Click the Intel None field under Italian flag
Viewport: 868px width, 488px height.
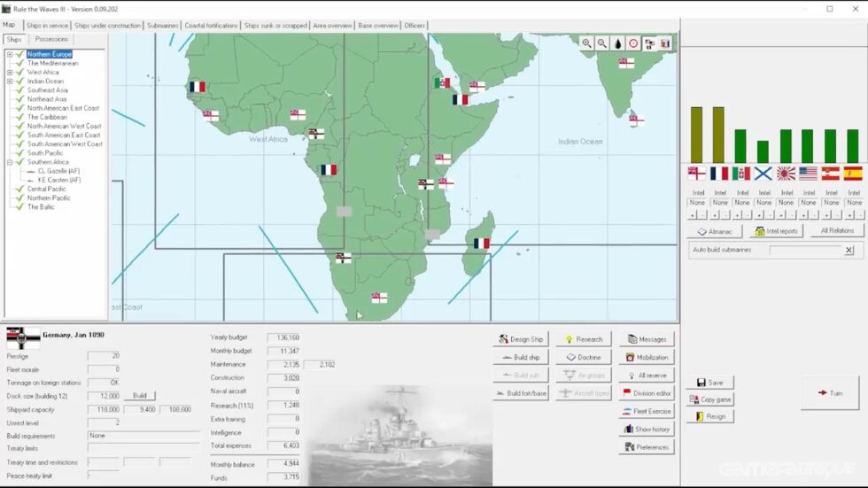742,203
